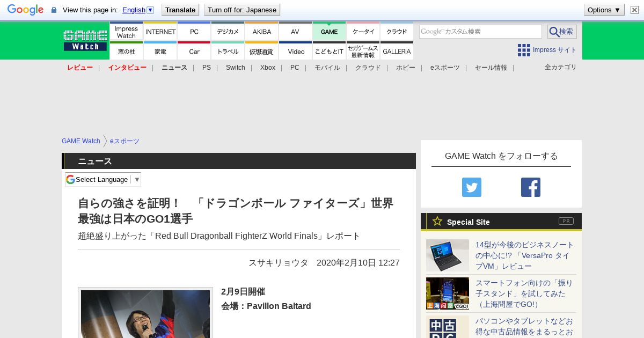Image resolution: width=644 pixels, height=338 pixels.
Task: Open the PC Watch tab
Action: point(194,32)
